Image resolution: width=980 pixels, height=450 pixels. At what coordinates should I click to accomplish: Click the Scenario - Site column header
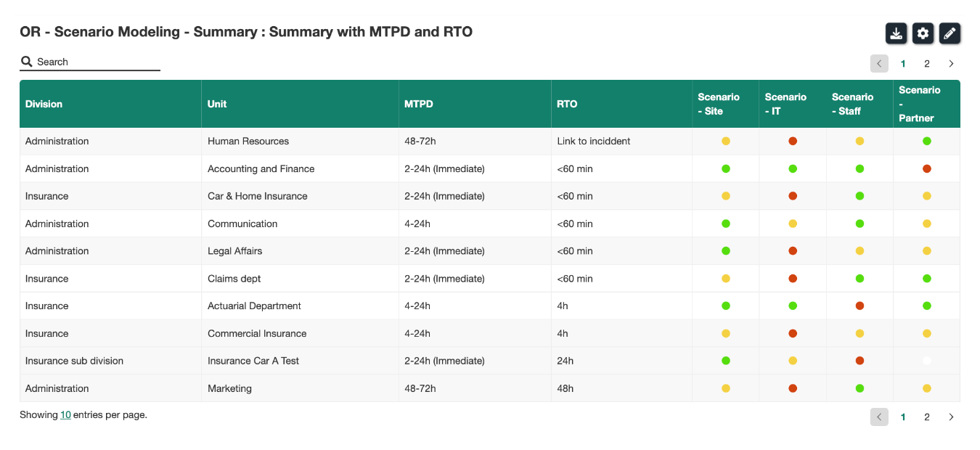[x=725, y=104]
